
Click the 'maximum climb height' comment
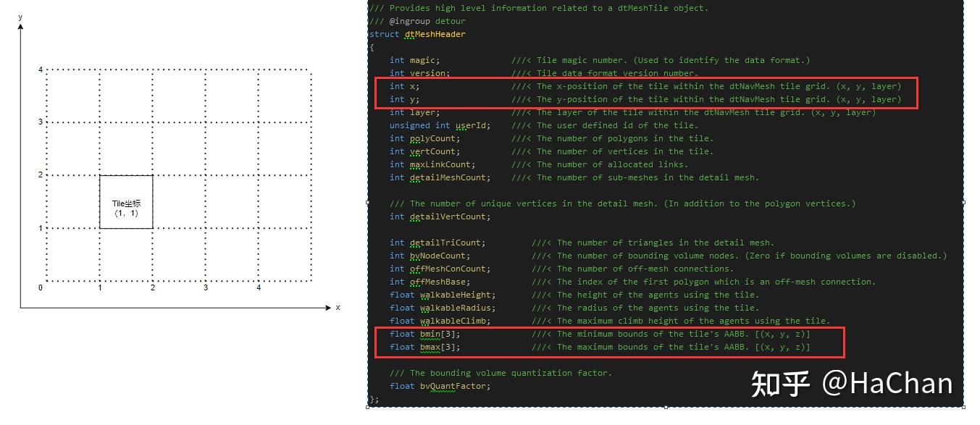pos(681,321)
